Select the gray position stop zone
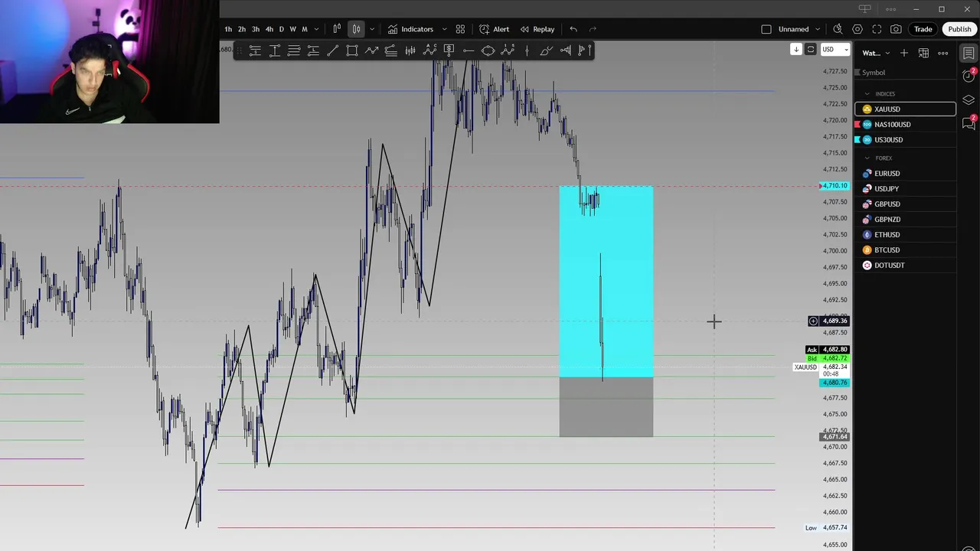The image size is (980, 551). [606, 407]
